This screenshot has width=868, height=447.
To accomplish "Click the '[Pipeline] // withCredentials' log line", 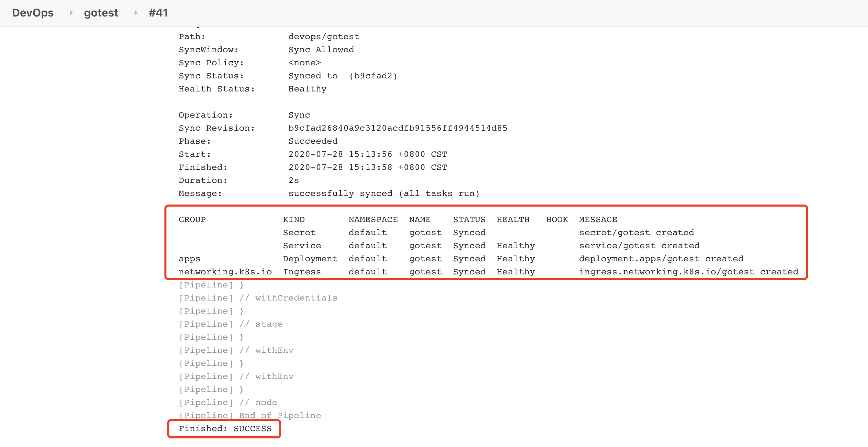I will coord(258,298).
